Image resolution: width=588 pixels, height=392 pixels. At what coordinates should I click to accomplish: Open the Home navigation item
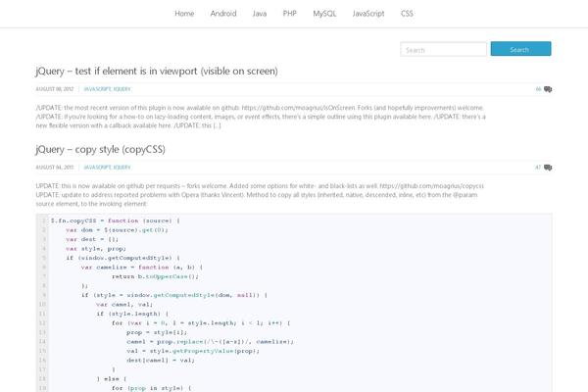point(184,14)
